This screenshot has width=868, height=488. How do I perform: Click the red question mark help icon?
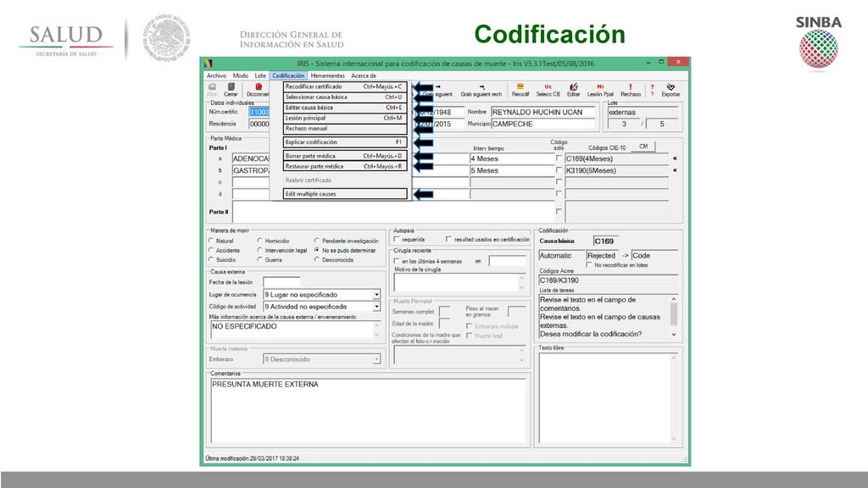click(x=652, y=87)
